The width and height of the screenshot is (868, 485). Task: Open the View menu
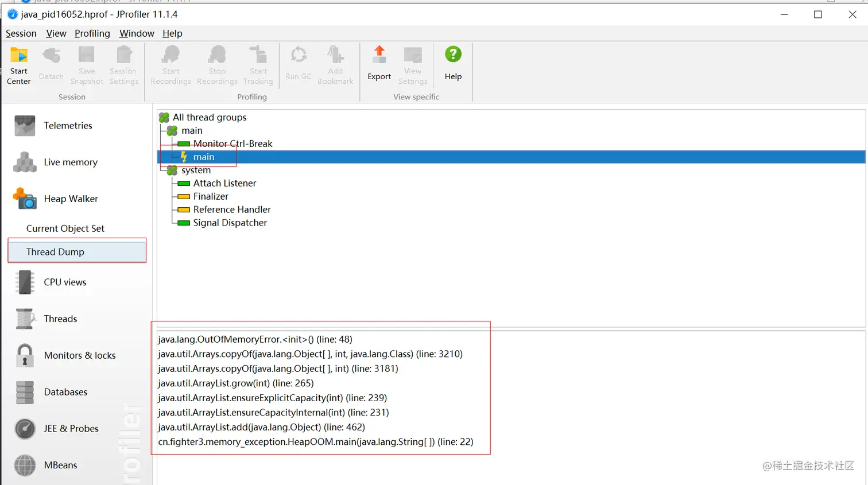pos(56,33)
